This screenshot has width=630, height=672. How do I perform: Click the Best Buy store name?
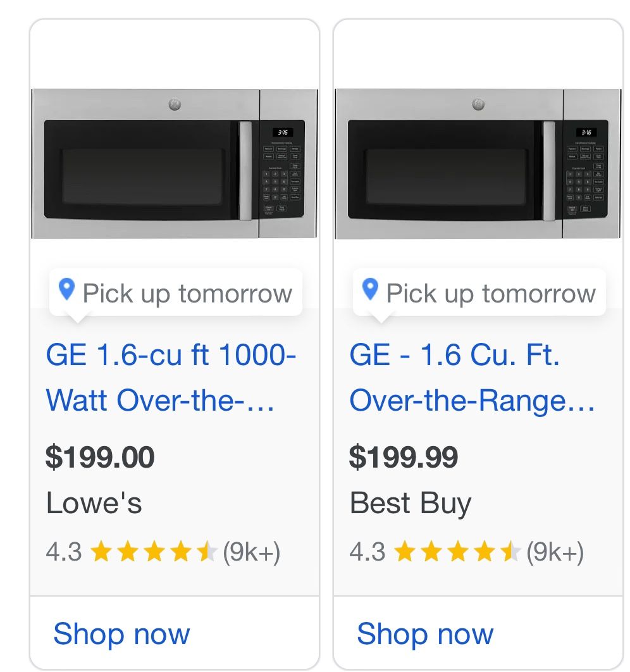(411, 504)
